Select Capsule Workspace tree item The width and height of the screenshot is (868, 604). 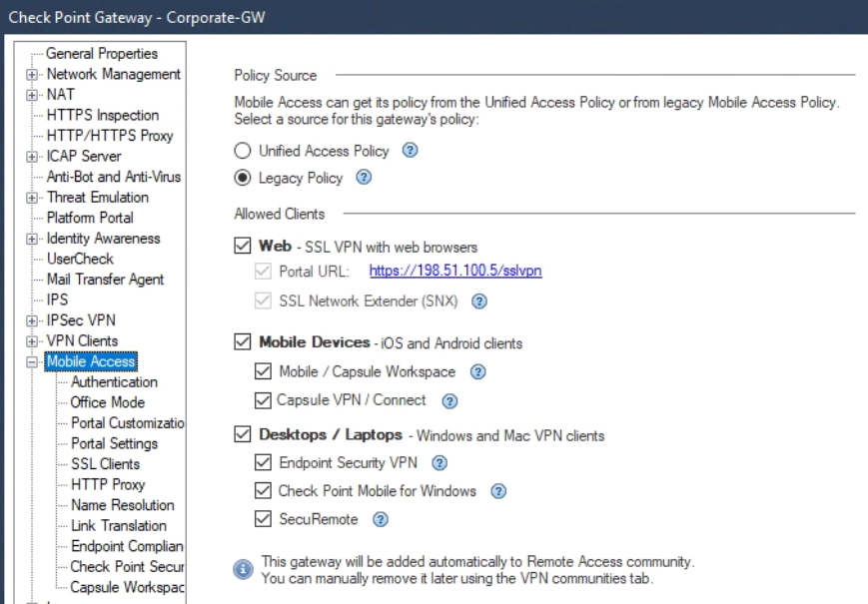click(127, 587)
